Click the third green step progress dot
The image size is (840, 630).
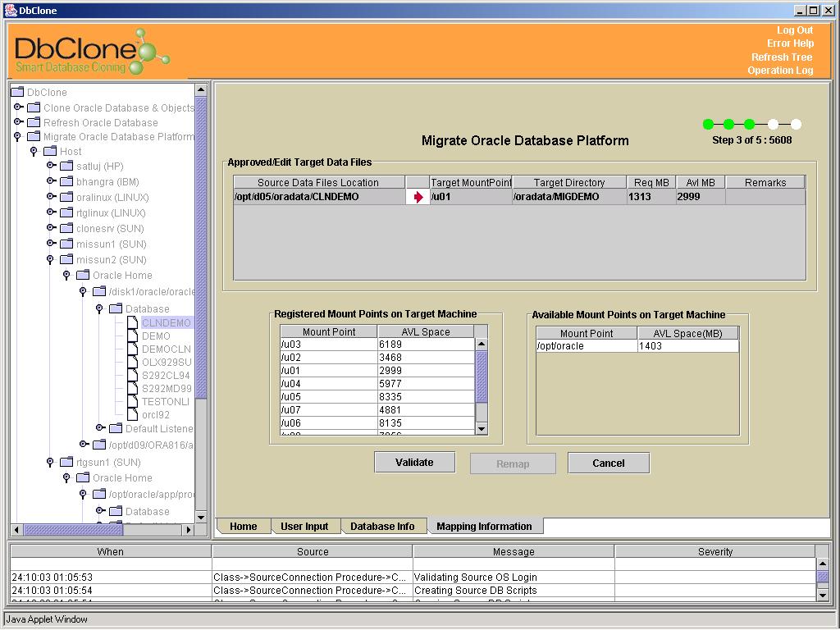click(x=750, y=125)
